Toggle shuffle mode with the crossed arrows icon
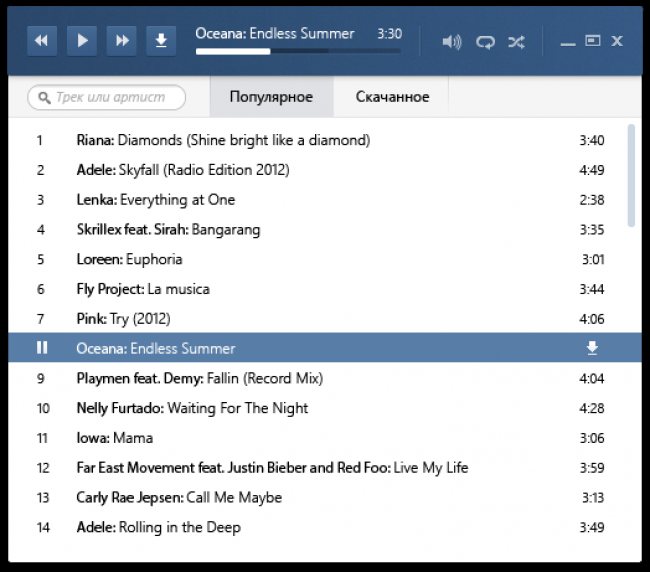The width and height of the screenshot is (650, 572). [x=517, y=42]
